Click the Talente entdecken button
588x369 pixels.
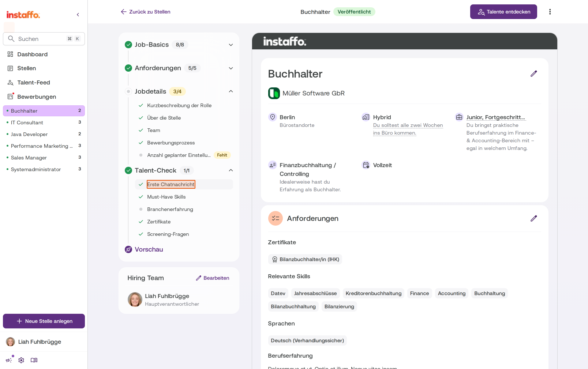tap(503, 12)
